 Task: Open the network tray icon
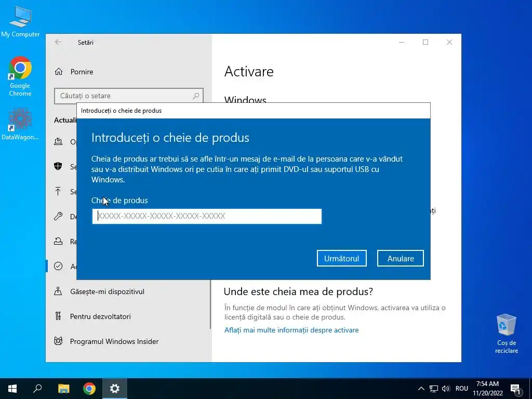coord(434,389)
